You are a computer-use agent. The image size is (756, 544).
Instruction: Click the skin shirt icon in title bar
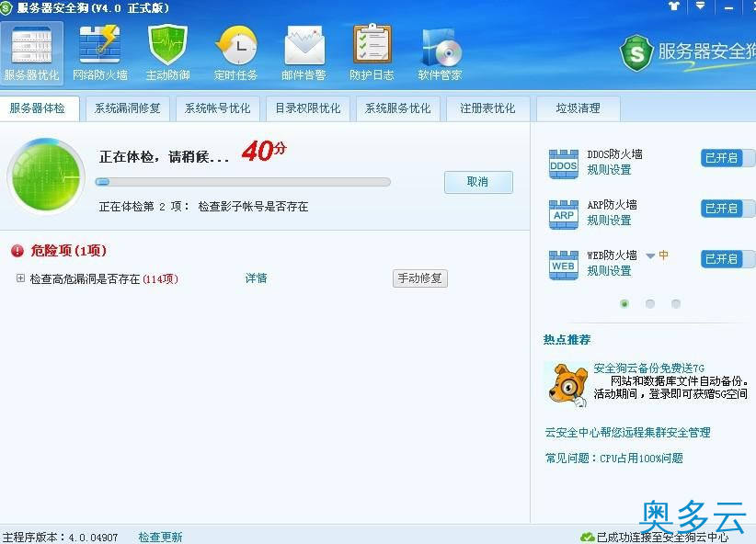(673, 6)
